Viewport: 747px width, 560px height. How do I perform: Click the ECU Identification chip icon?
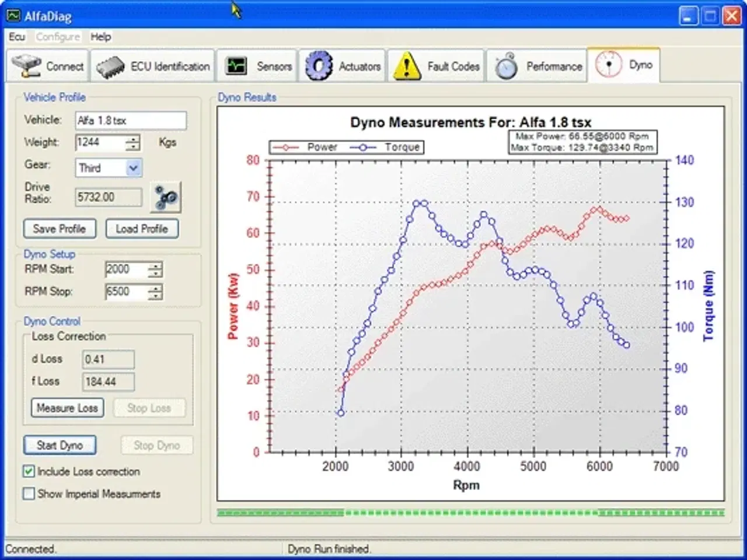coord(110,66)
